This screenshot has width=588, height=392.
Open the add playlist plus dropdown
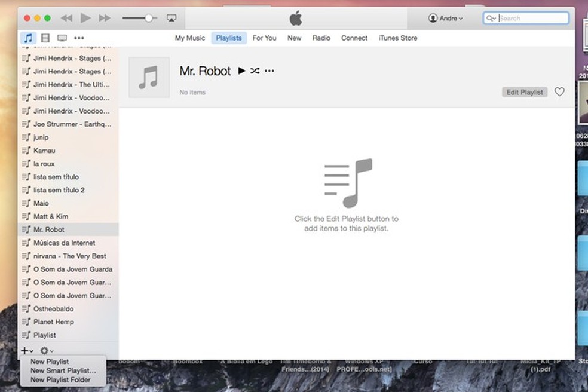(26, 350)
